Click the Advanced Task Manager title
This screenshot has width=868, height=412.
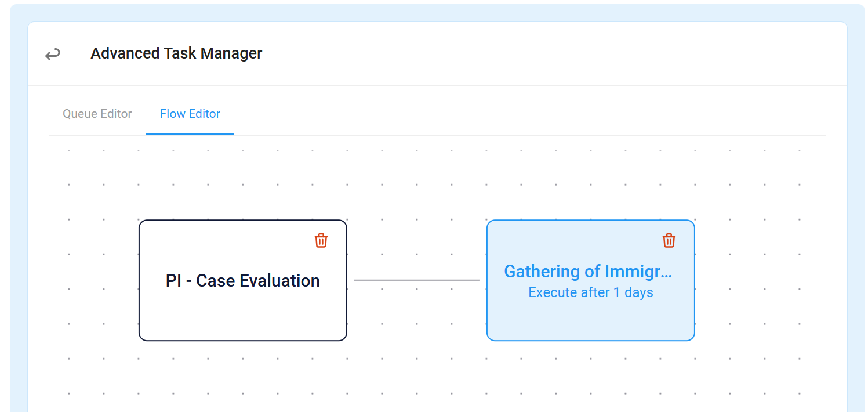(x=176, y=53)
